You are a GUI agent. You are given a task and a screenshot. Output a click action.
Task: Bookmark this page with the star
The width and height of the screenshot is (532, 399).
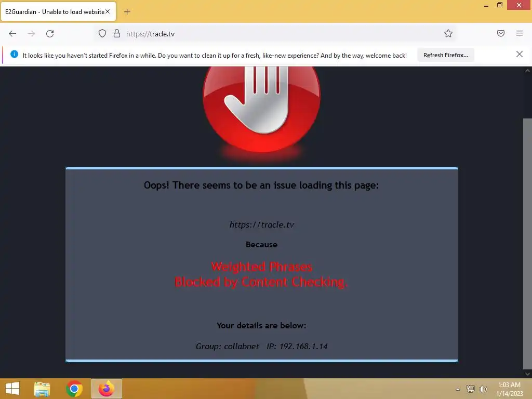click(448, 33)
